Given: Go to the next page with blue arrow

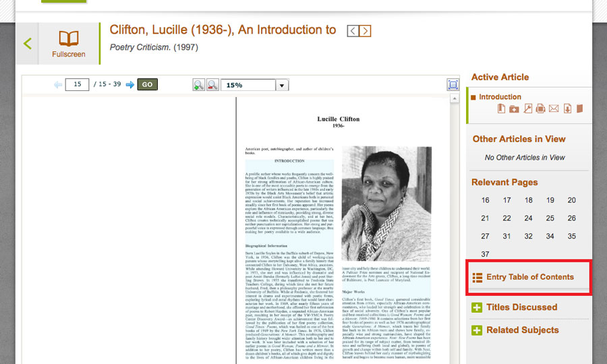Looking at the screenshot, I should point(130,85).
